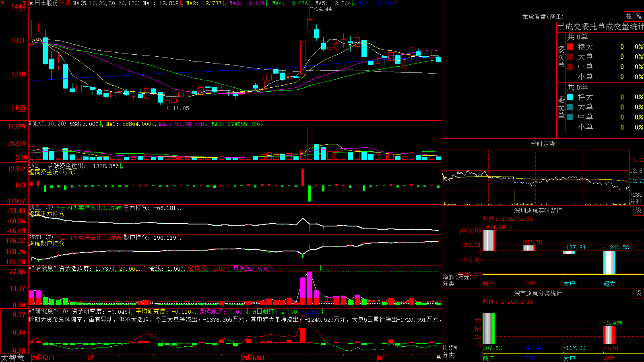Viewport: 644px width, 362px height.
Task: Click the 超赢主力持仓 label
Action: pyautogui.click(x=46, y=214)
